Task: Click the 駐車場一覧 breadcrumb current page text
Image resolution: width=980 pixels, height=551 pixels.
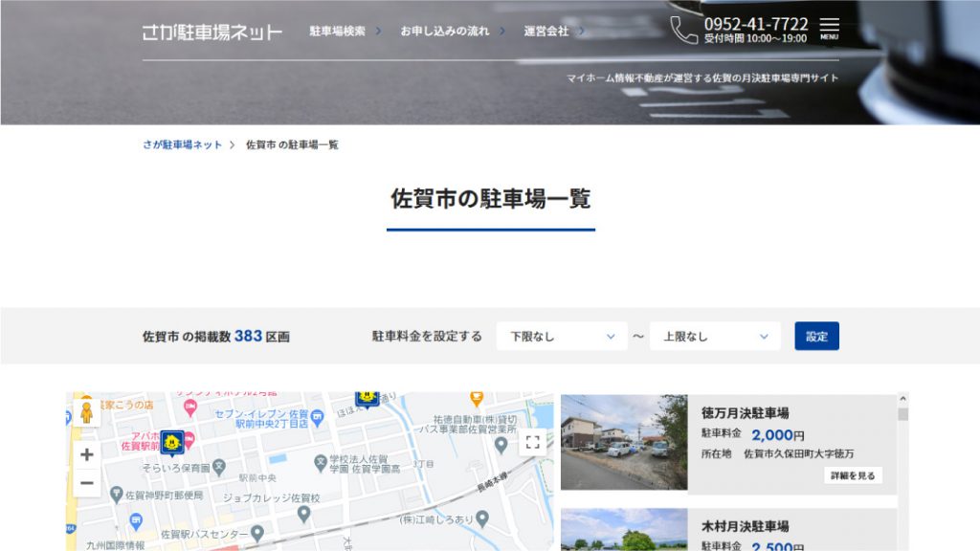Action: [x=292, y=145]
